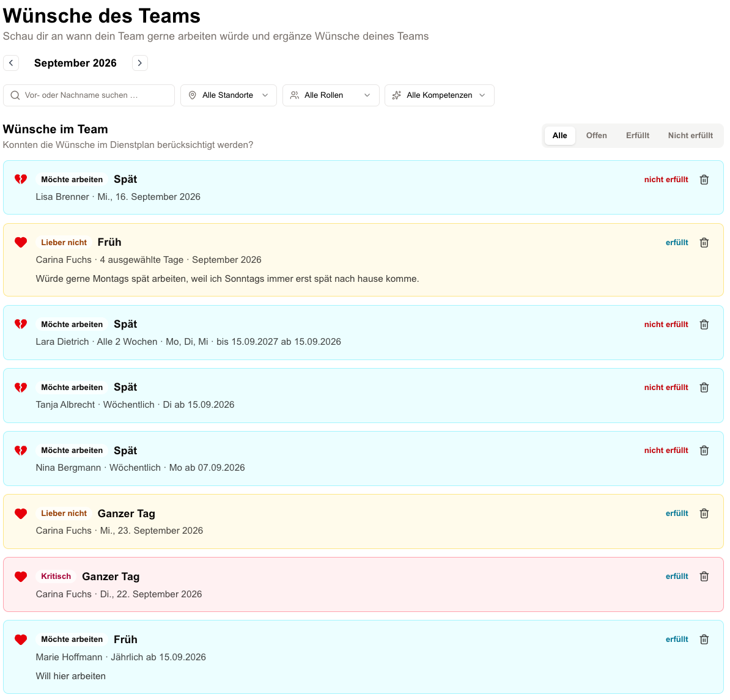Select the Alle filter tab
Image resolution: width=730 pixels, height=700 pixels.
(559, 136)
